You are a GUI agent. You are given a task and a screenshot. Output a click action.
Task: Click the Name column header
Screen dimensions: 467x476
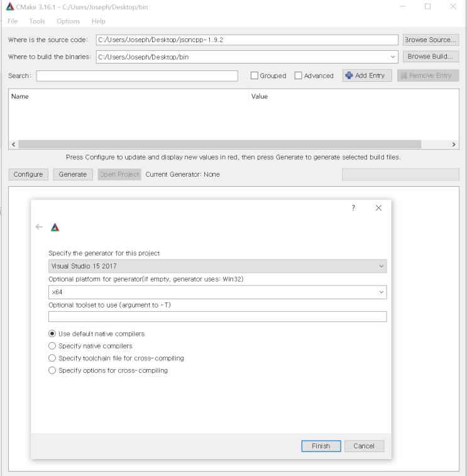tap(20, 97)
